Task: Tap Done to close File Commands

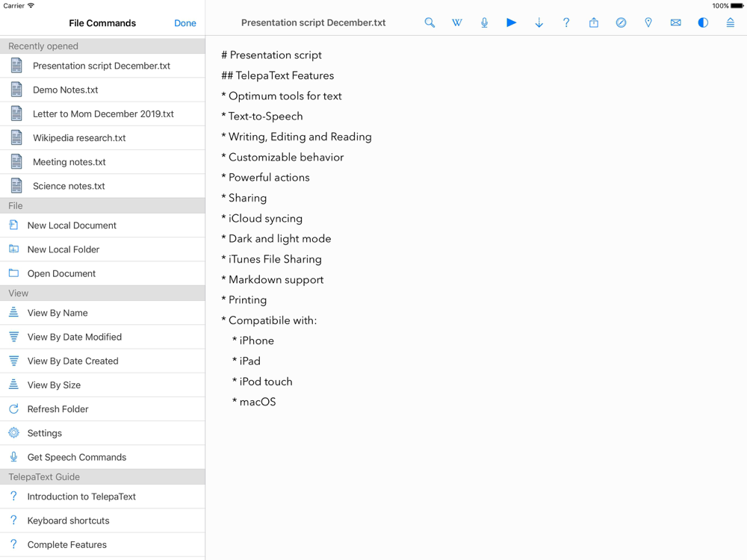Action: [185, 23]
